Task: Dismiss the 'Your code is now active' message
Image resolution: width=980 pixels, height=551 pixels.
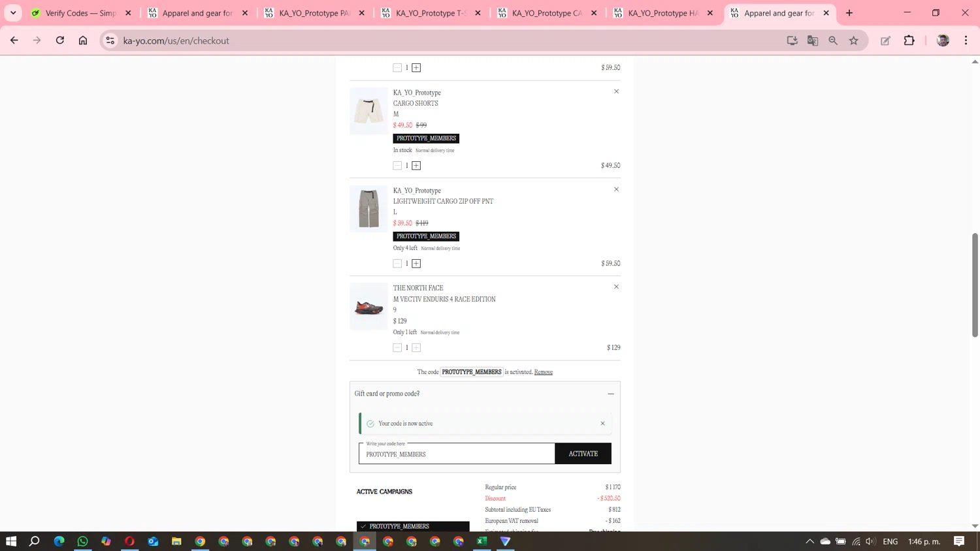Action: [x=602, y=424]
